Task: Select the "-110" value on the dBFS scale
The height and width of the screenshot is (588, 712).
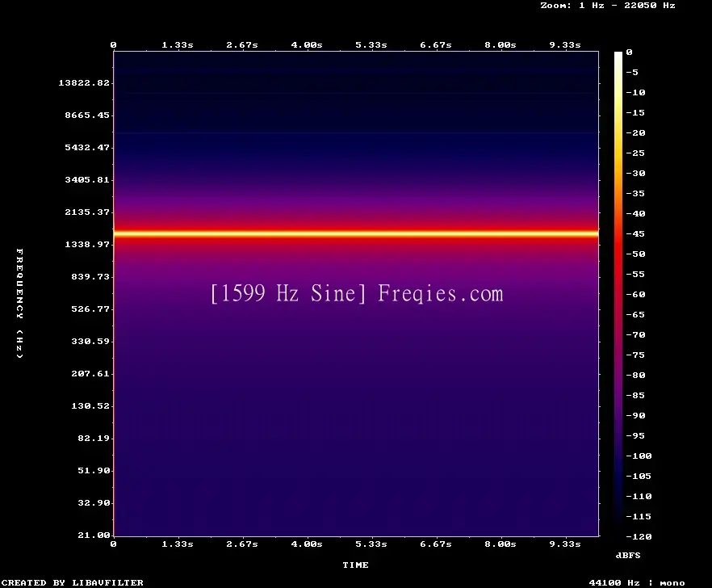Action: coord(639,496)
